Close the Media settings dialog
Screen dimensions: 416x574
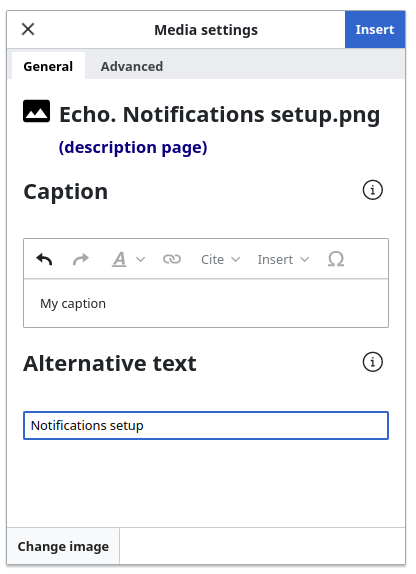click(28, 29)
